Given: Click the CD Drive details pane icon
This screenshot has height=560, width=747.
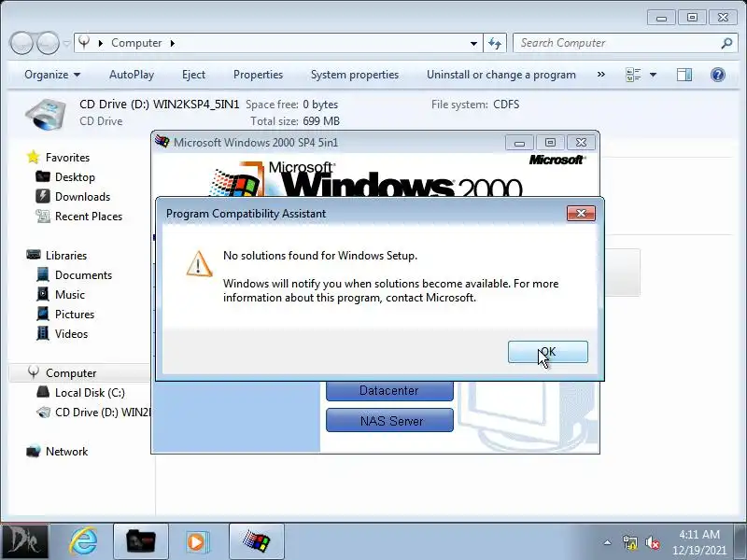Looking at the screenshot, I should (45, 114).
